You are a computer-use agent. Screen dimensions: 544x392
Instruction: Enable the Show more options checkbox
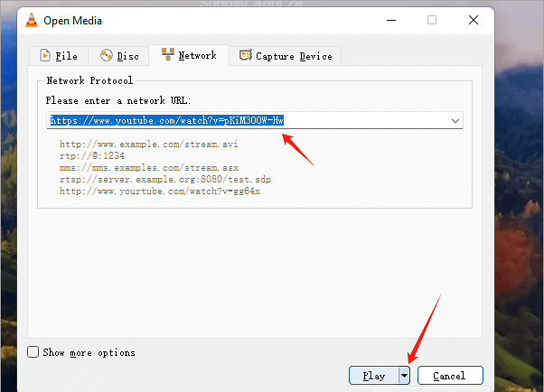coord(33,352)
